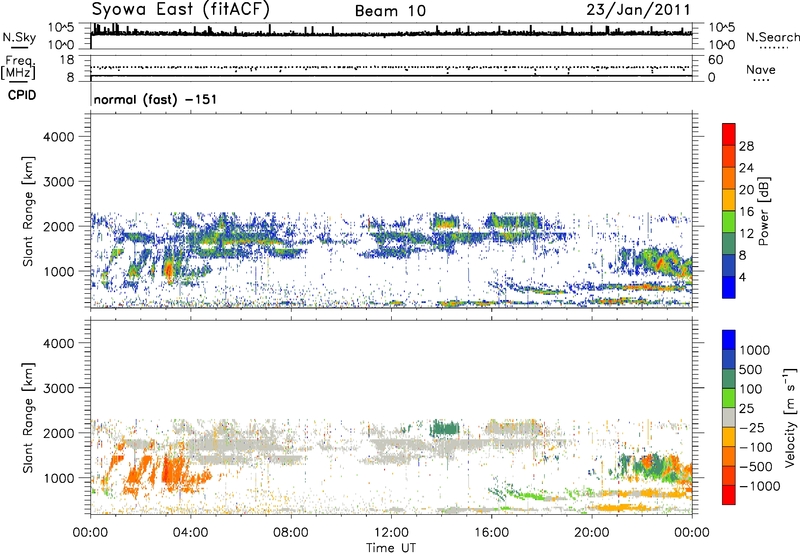The height and width of the screenshot is (554, 800).
Task: Click the blue top of velocity colorbar
Action: coord(729,340)
